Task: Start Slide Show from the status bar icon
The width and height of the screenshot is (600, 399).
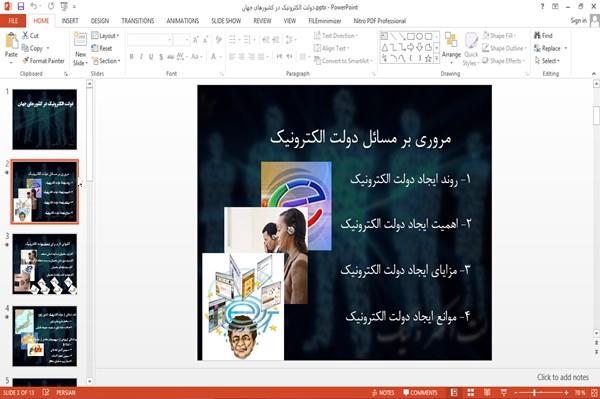Action: (504, 392)
